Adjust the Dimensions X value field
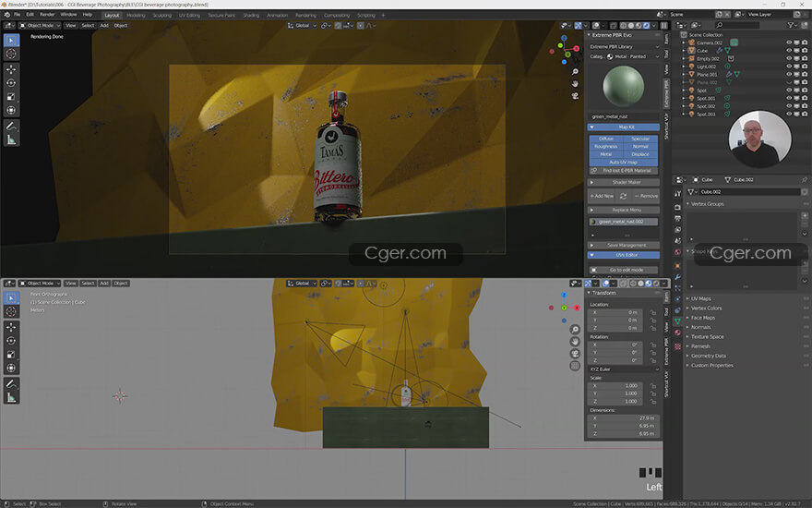812x508 pixels. click(624, 417)
